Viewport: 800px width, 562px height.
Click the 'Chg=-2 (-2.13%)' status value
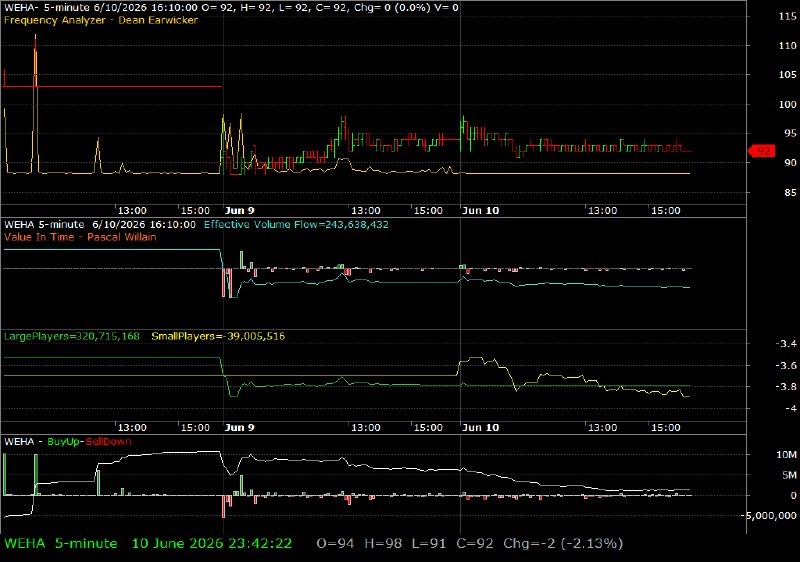point(563,544)
